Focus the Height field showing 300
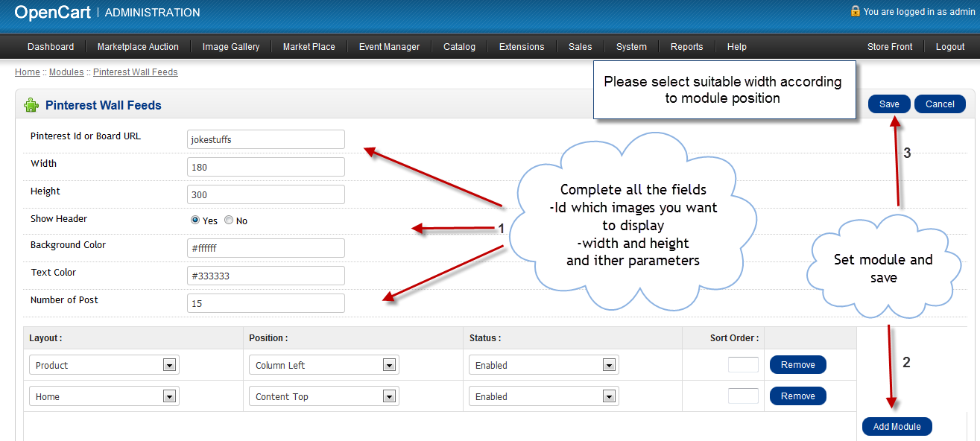The width and height of the screenshot is (980, 441). click(x=266, y=194)
